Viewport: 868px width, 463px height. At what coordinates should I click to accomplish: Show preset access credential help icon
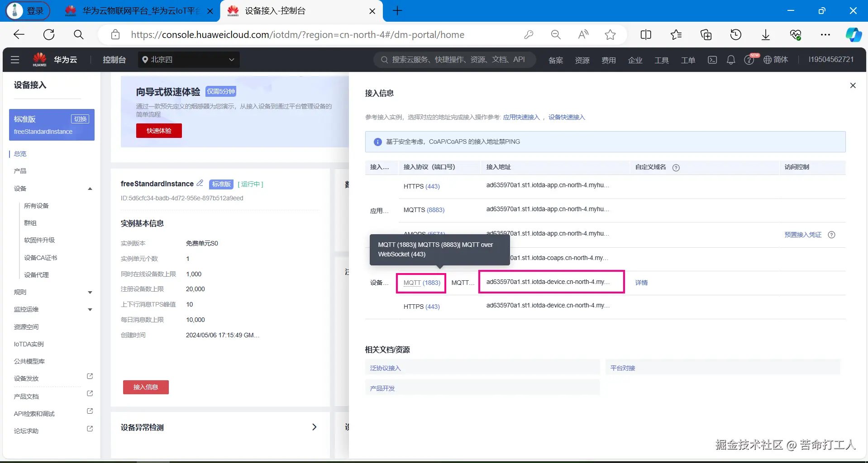tap(831, 235)
